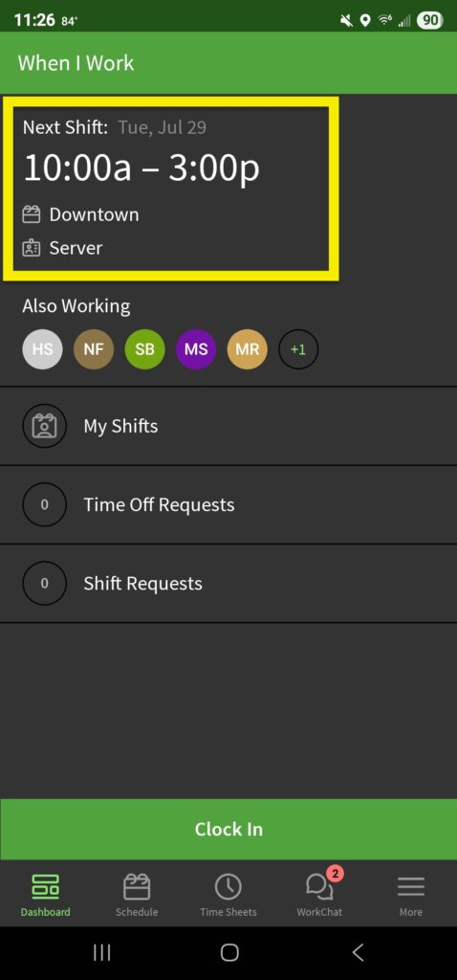Tap the Android home navigation button

coord(229,952)
